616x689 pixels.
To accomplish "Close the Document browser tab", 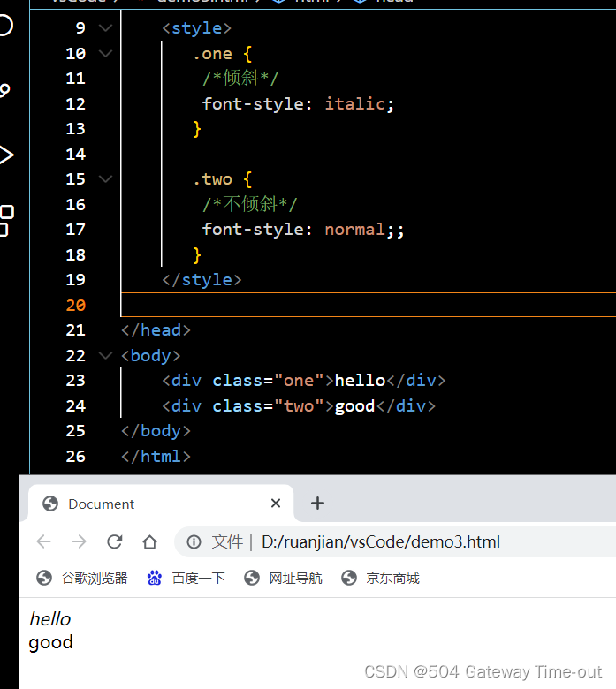I will 276,503.
